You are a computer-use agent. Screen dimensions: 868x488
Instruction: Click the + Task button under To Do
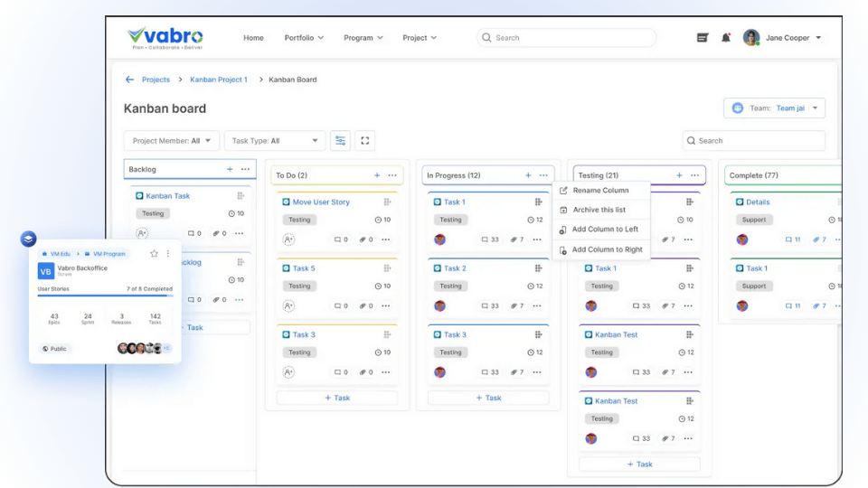tap(336, 398)
